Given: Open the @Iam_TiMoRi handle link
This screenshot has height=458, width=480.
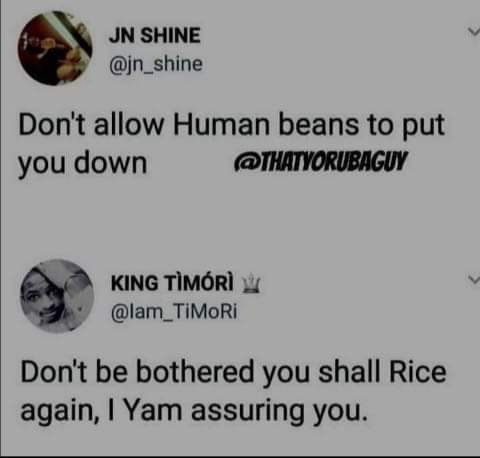Looking at the screenshot, I should pyautogui.click(x=174, y=312).
